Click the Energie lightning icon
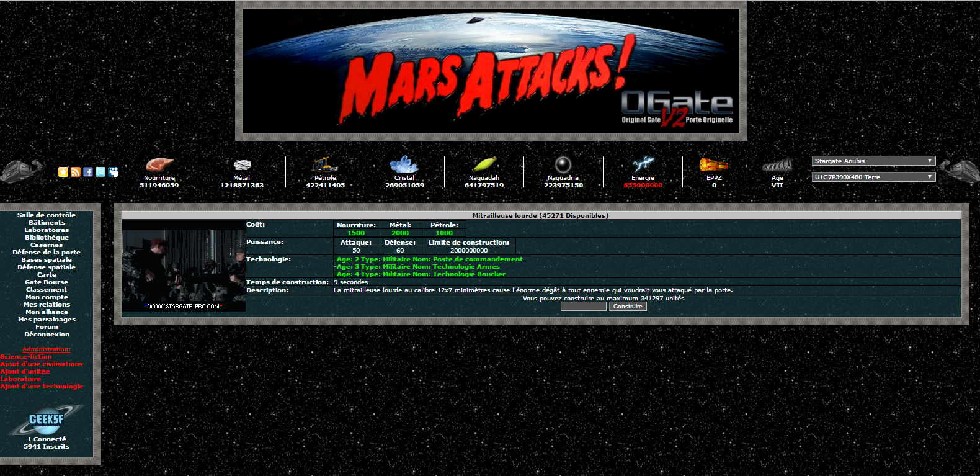The width and height of the screenshot is (980, 476). [643, 164]
